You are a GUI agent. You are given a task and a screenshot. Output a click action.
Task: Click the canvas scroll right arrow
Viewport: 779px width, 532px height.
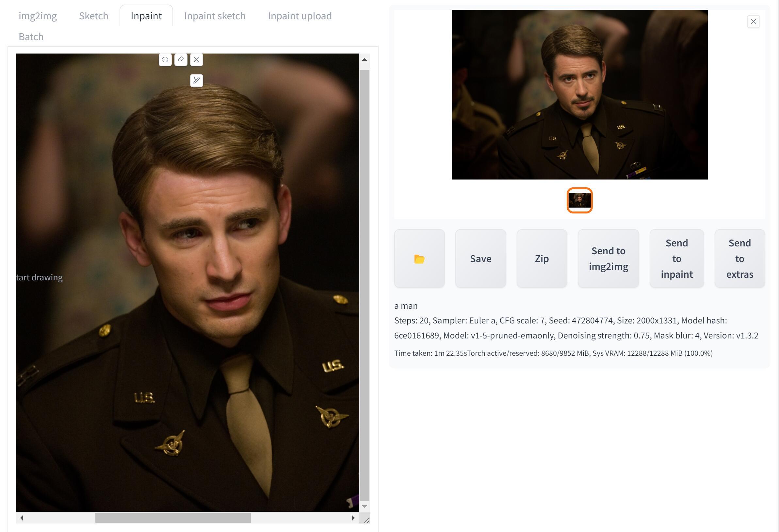[x=353, y=518]
